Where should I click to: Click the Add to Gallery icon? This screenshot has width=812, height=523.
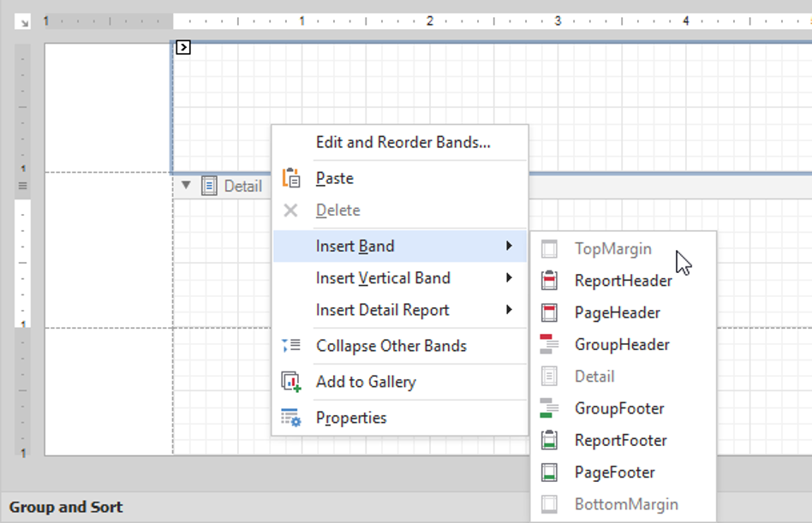pyautogui.click(x=290, y=382)
